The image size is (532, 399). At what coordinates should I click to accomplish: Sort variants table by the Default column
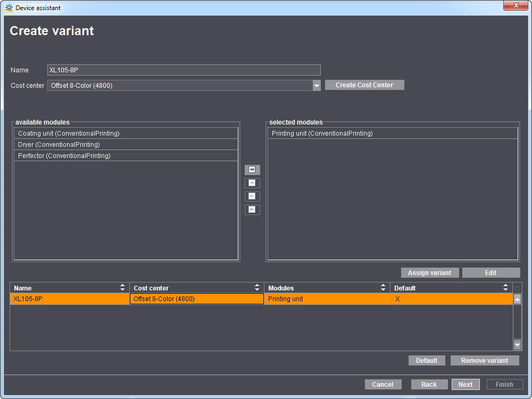coord(505,288)
